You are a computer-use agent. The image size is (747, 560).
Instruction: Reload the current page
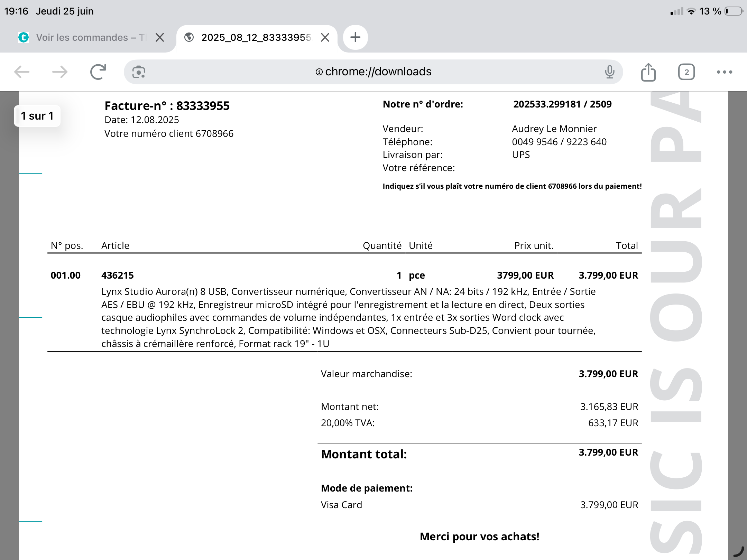click(x=98, y=72)
